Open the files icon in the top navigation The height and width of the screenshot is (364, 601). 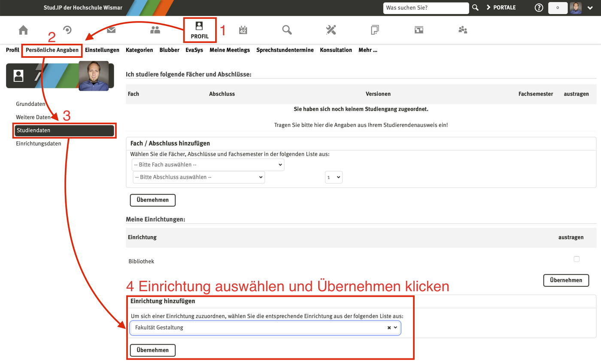pos(374,30)
